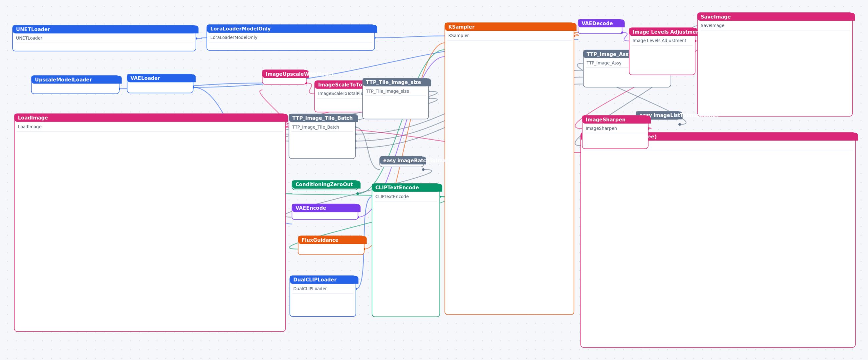
Task: Select the TTP_Image_Assy node header
Action: point(606,54)
